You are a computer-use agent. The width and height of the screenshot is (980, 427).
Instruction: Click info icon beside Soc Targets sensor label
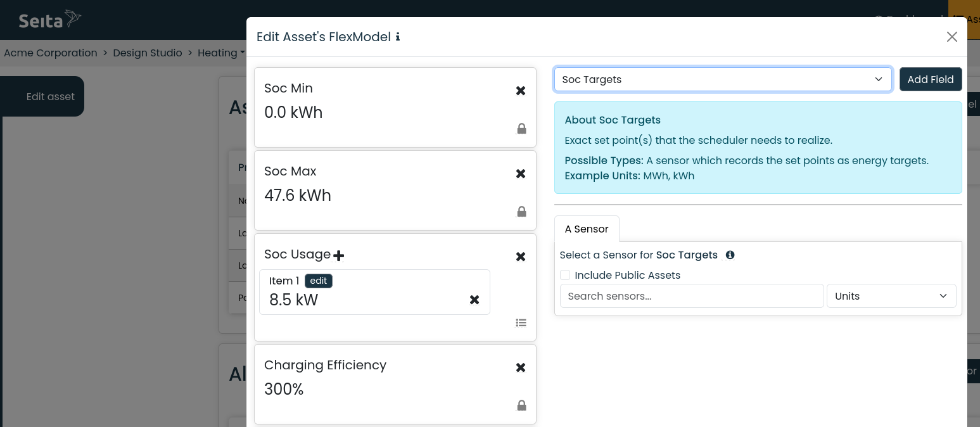coord(730,255)
